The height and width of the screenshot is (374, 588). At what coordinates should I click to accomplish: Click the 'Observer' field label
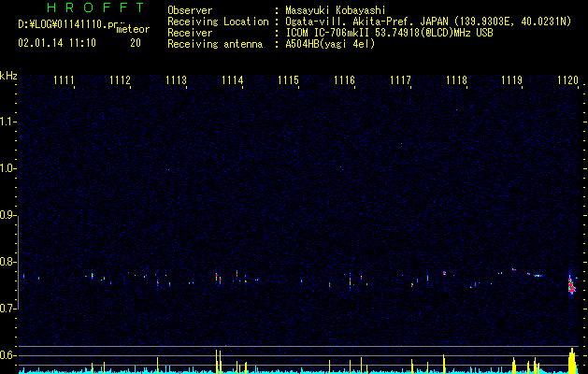click(190, 10)
